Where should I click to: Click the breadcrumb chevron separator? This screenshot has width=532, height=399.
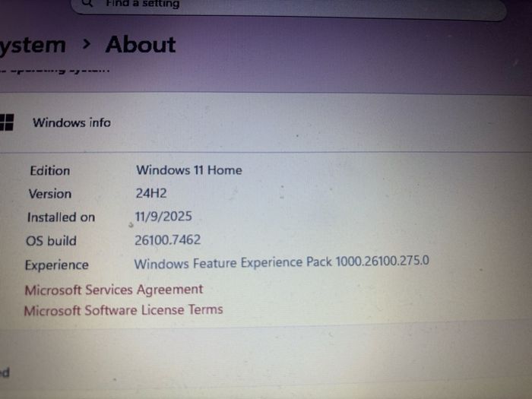87,44
